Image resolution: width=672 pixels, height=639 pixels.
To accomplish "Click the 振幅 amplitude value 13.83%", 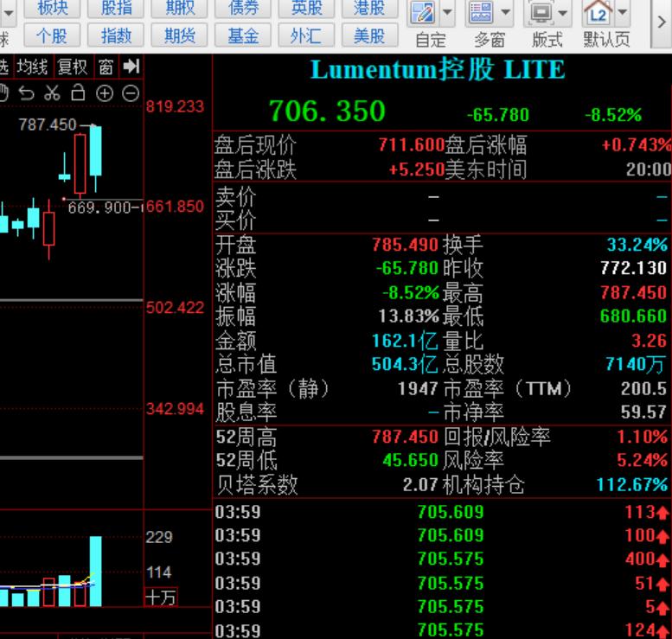I will point(408,316).
